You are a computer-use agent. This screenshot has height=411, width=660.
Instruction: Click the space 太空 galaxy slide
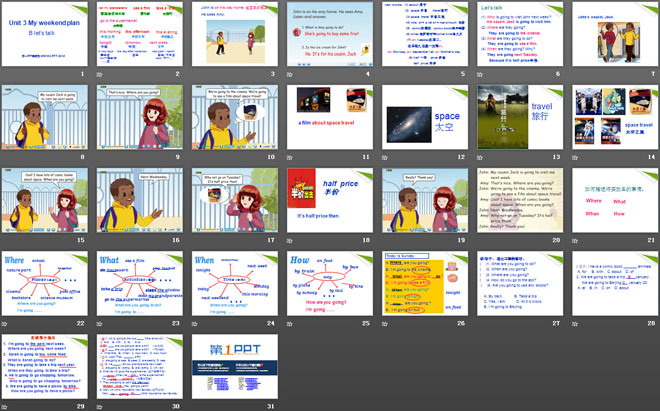click(x=423, y=119)
